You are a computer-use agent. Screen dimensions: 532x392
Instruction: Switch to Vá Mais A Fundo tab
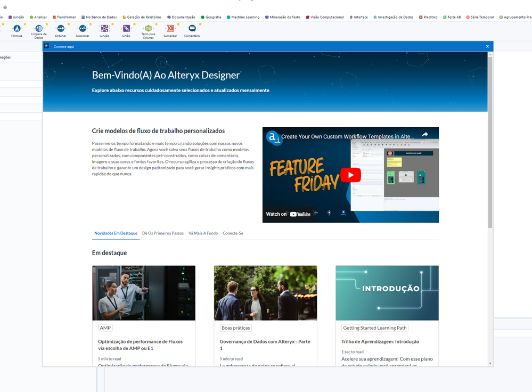click(x=203, y=233)
